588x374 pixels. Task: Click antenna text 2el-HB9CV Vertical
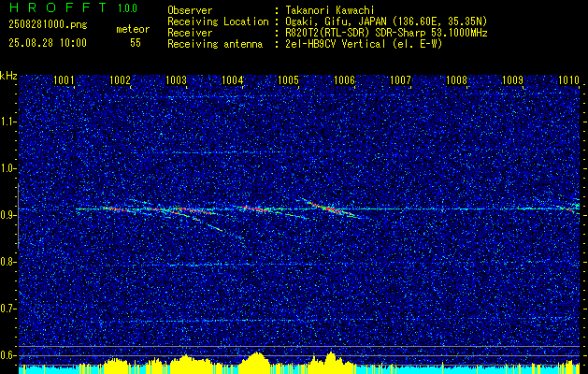tap(336, 44)
